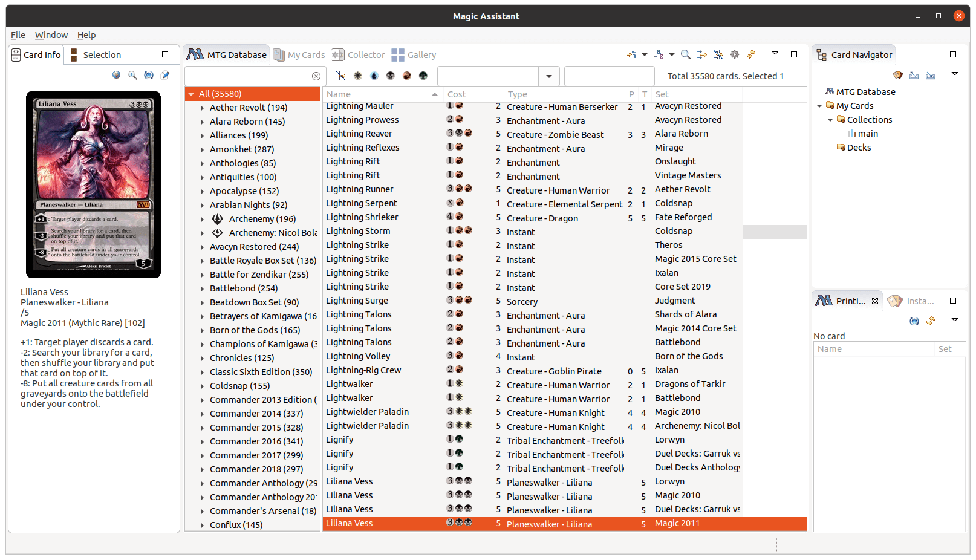Expand the Aether Revolt (194) set

(202, 108)
